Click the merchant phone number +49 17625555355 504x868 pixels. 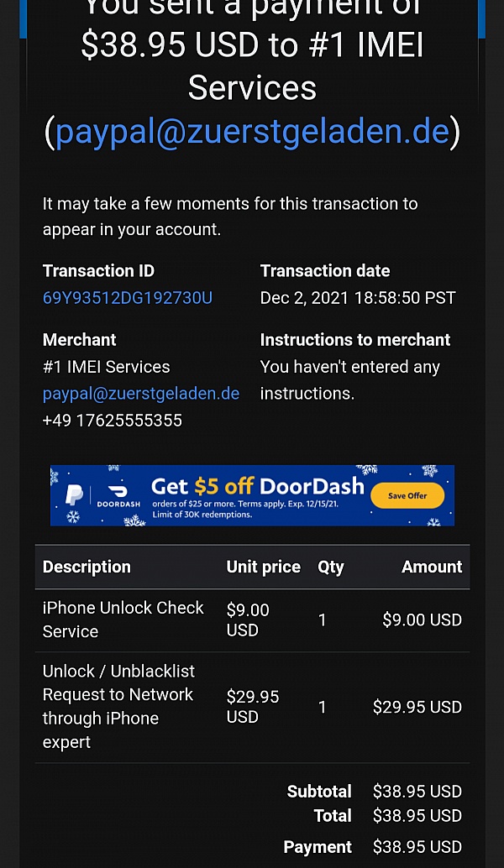tap(113, 420)
